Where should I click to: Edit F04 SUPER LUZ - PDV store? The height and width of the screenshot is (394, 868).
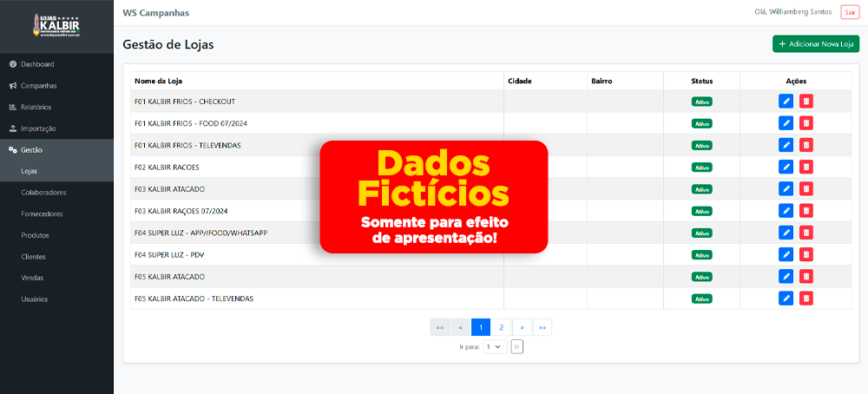[x=786, y=254]
